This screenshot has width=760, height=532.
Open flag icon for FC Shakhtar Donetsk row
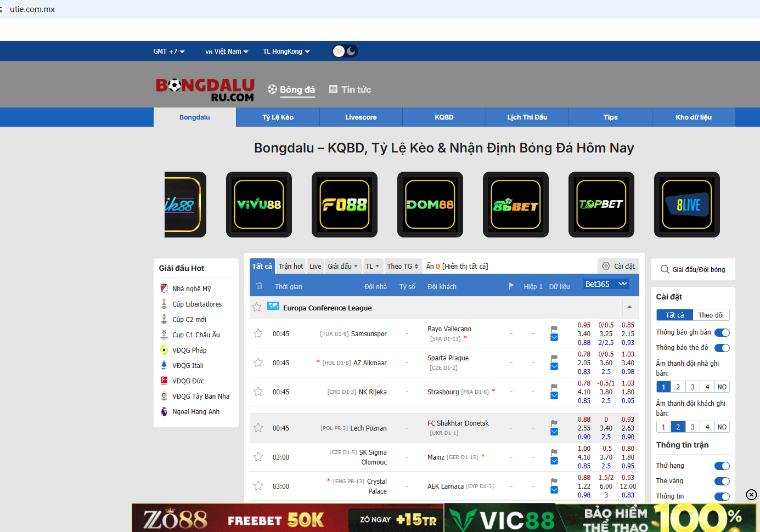554,423
